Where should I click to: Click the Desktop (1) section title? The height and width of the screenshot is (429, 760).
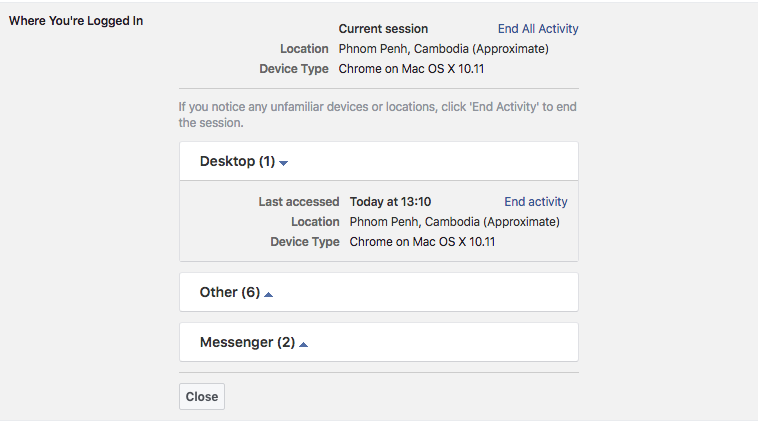(237, 161)
